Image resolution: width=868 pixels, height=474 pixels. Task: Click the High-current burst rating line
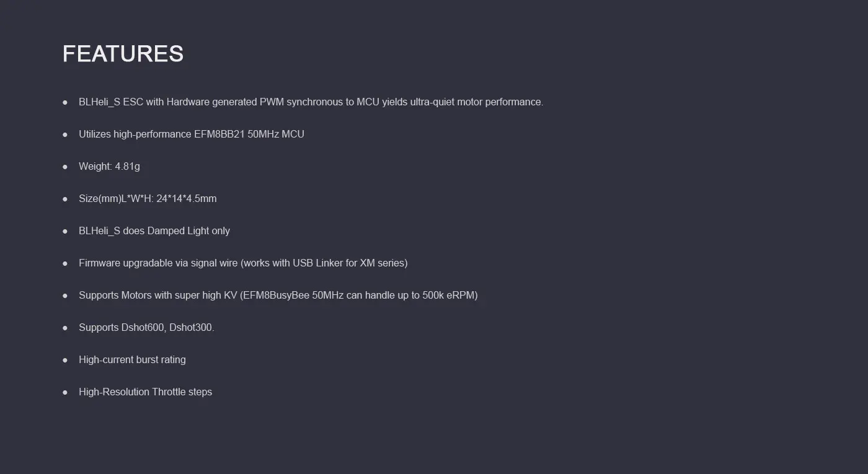[x=132, y=359]
